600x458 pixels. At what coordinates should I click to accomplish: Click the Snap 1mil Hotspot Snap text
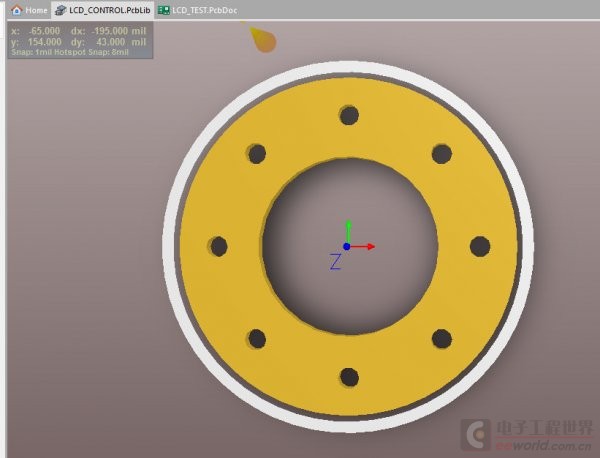(x=70, y=52)
